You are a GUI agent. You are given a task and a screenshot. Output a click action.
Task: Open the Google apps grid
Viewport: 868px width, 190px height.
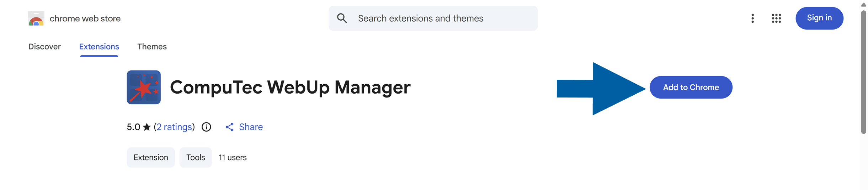(x=776, y=18)
